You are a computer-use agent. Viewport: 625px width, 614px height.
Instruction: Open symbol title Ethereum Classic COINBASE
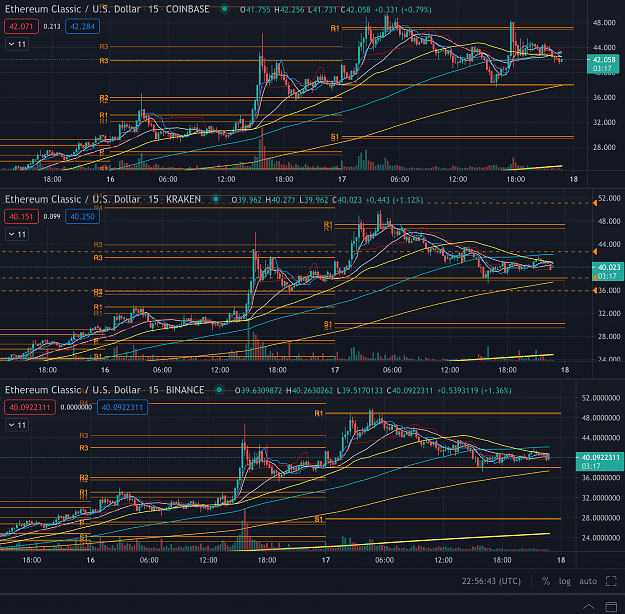[x=107, y=9]
